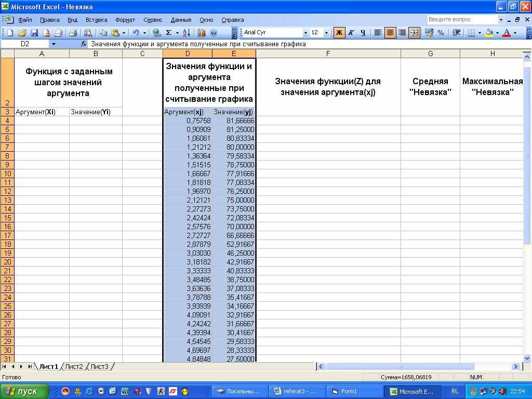Toggle italic formatting (К)

tap(351, 33)
